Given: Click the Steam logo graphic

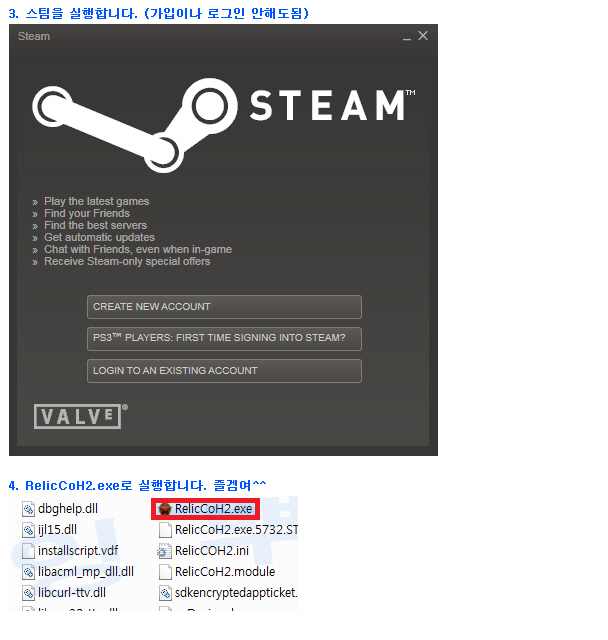Looking at the screenshot, I should click(135, 124).
